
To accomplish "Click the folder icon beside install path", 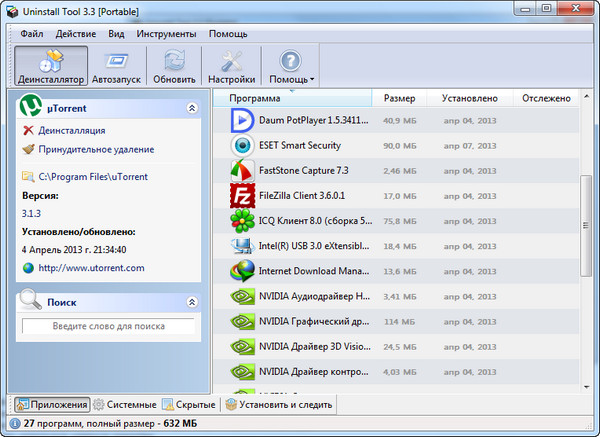I will tap(28, 176).
